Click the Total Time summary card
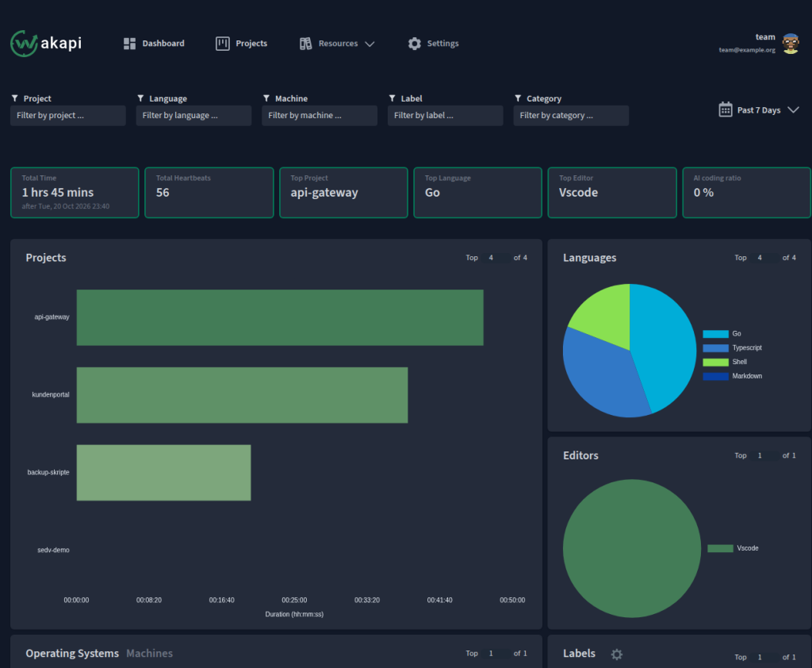The width and height of the screenshot is (812, 668). [x=75, y=193]
